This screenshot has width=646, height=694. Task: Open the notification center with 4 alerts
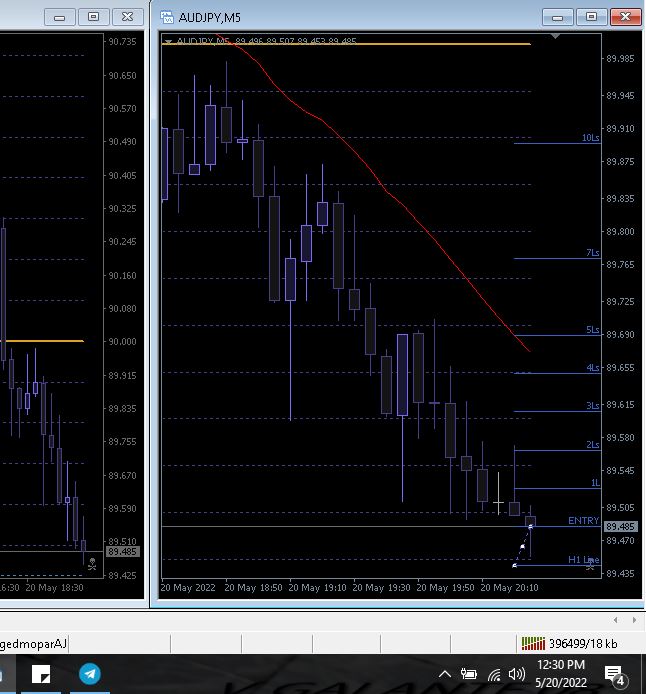point(615,676)
